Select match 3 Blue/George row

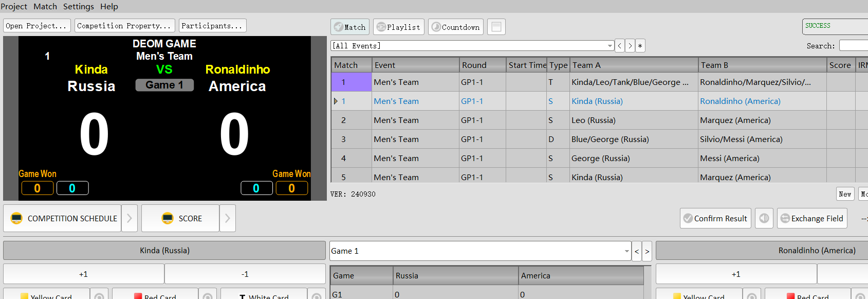(x=610, y=139)
